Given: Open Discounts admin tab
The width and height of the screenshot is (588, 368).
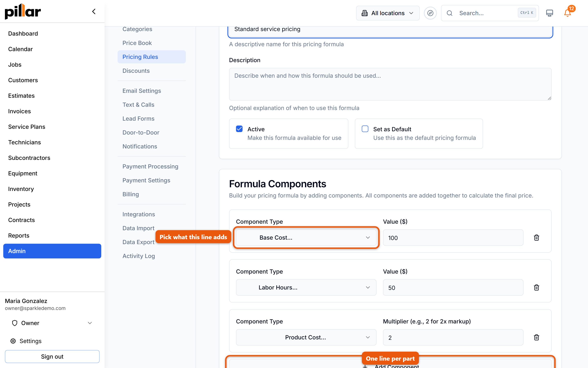Looking at the screenshot, I should pos(152,71).
